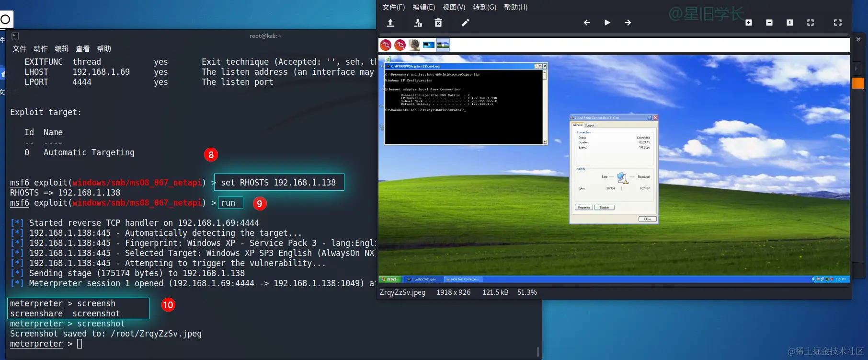Viewport: 868px width, 360px height.
Task: Go to previous image with left arrow
Action: point(587,23)
